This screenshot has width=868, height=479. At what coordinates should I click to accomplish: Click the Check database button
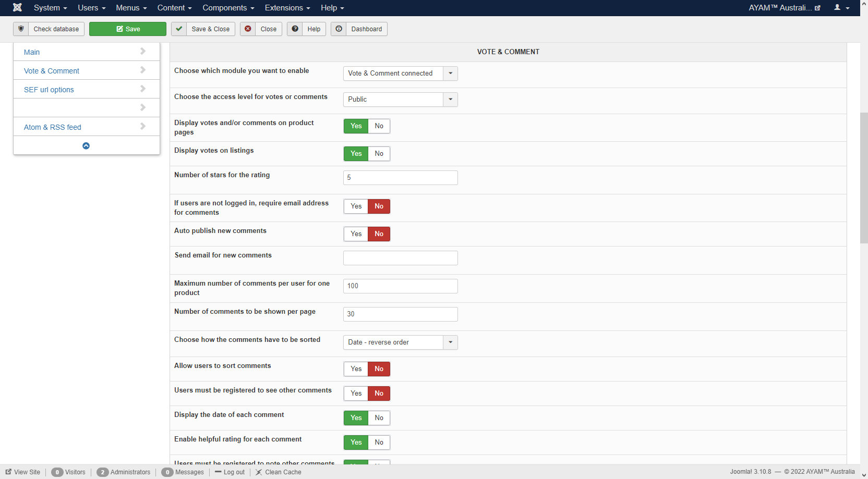tap(49, 29)
